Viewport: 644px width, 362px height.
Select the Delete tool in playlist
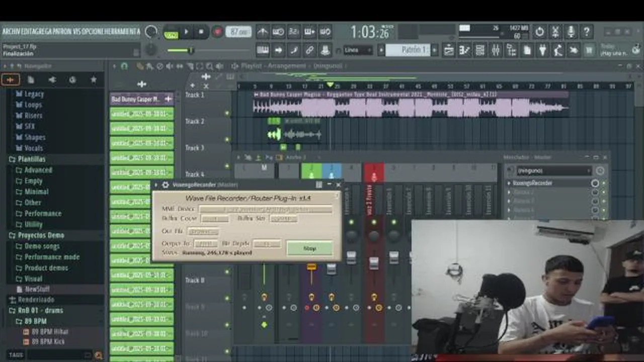click(159, 66)
